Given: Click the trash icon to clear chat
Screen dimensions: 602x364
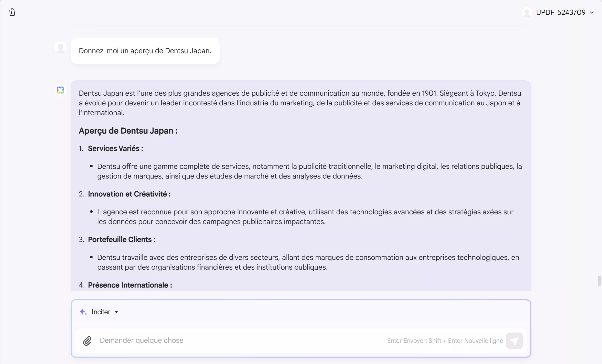Looking at the screenshot, I should [12, 12].
